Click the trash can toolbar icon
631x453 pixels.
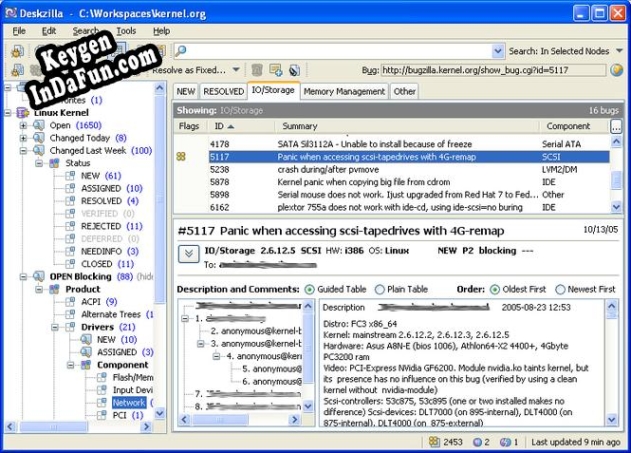257,70
